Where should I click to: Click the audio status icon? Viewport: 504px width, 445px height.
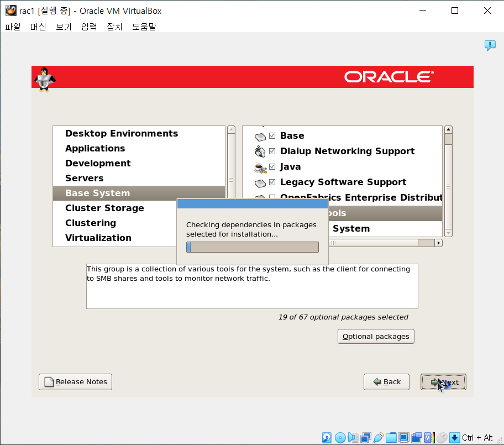[353, 438]
